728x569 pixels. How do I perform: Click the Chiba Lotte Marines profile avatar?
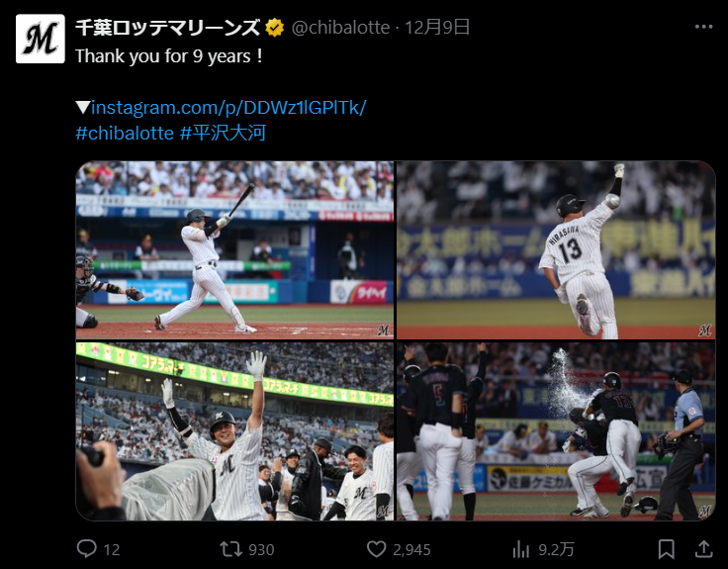click(41, 39)
